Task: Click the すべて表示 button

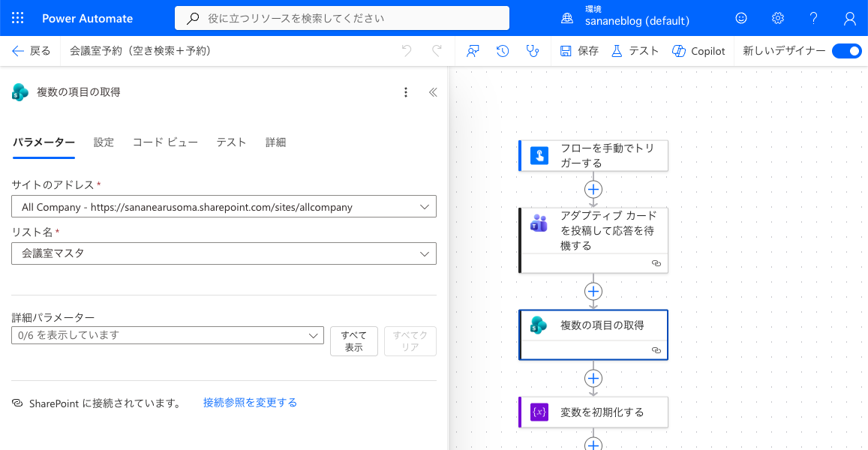Action: point(354,341)
